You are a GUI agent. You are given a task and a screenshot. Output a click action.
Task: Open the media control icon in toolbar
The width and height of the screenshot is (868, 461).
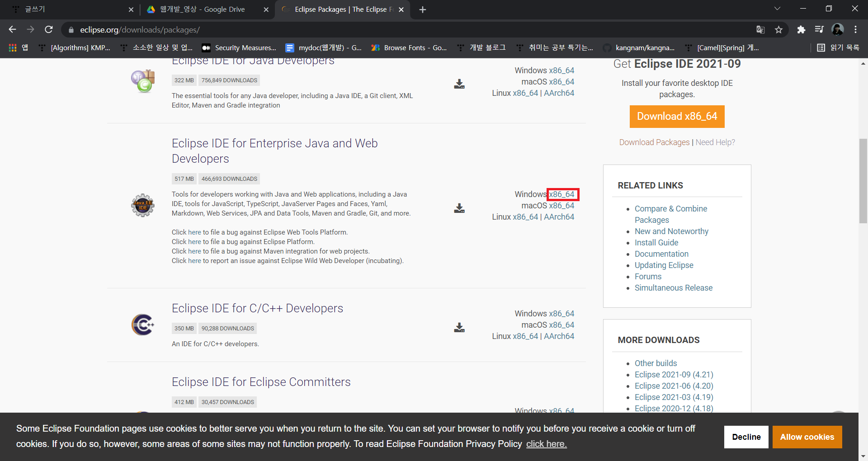819,30
